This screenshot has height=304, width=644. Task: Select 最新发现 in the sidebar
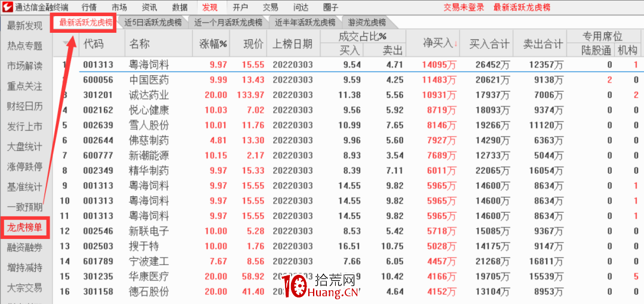(x=24, y=26)
